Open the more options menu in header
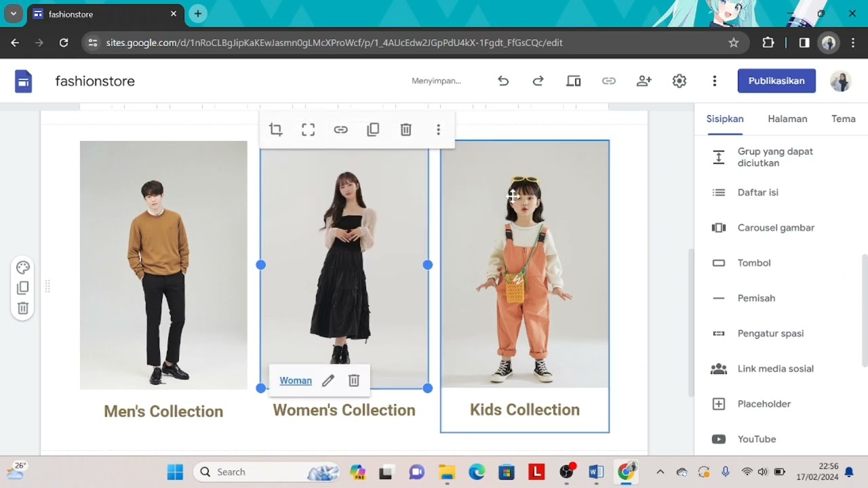Viewport: 868px width, 488px height. pos(714,81)
